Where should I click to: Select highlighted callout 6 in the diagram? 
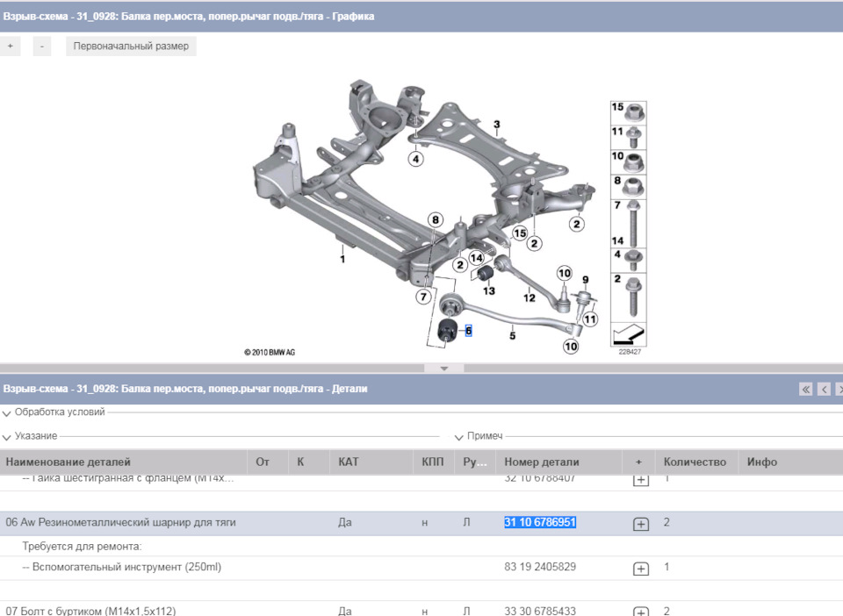[467, 333]
